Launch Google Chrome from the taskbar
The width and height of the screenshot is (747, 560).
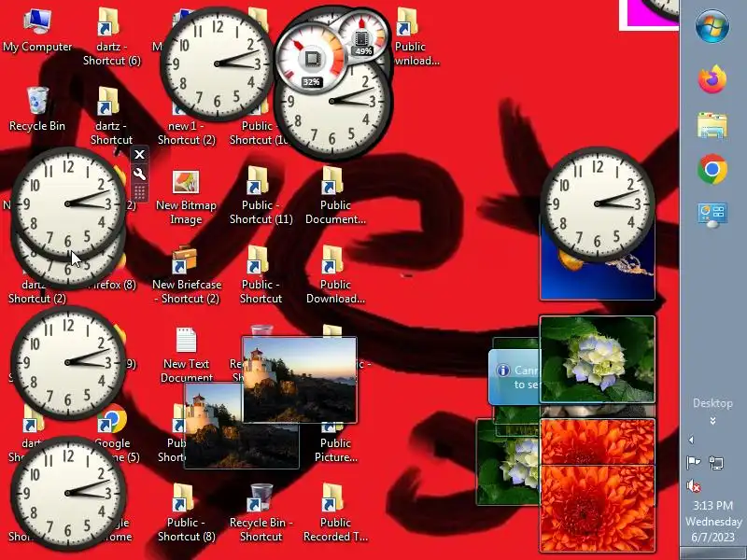712,169
